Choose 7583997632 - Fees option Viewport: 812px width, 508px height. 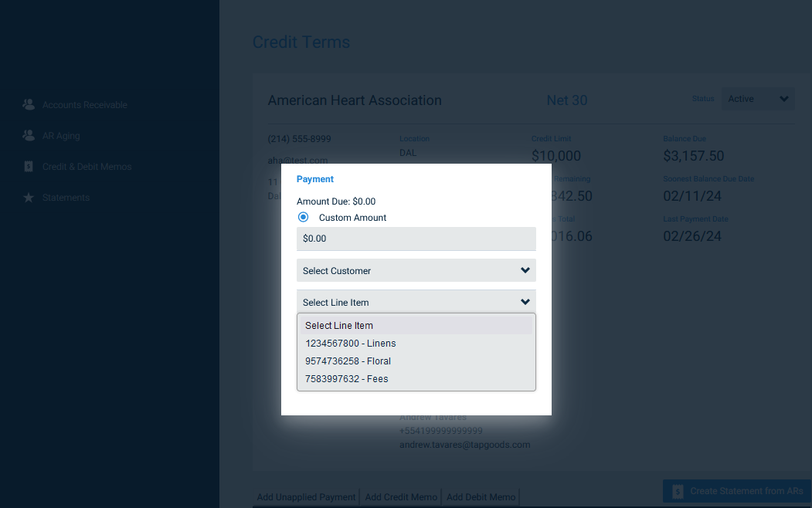[x=416, y=378]
